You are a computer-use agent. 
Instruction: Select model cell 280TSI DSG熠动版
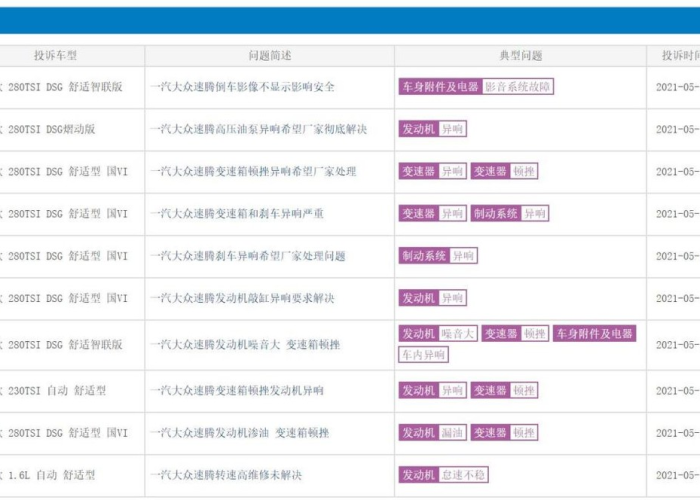[x=52, y=129]
